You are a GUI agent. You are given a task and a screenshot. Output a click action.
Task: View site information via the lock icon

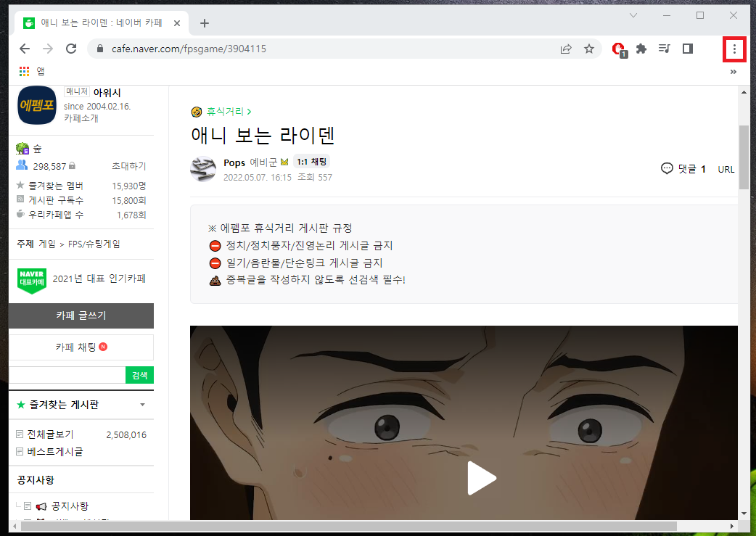[100, 49]
